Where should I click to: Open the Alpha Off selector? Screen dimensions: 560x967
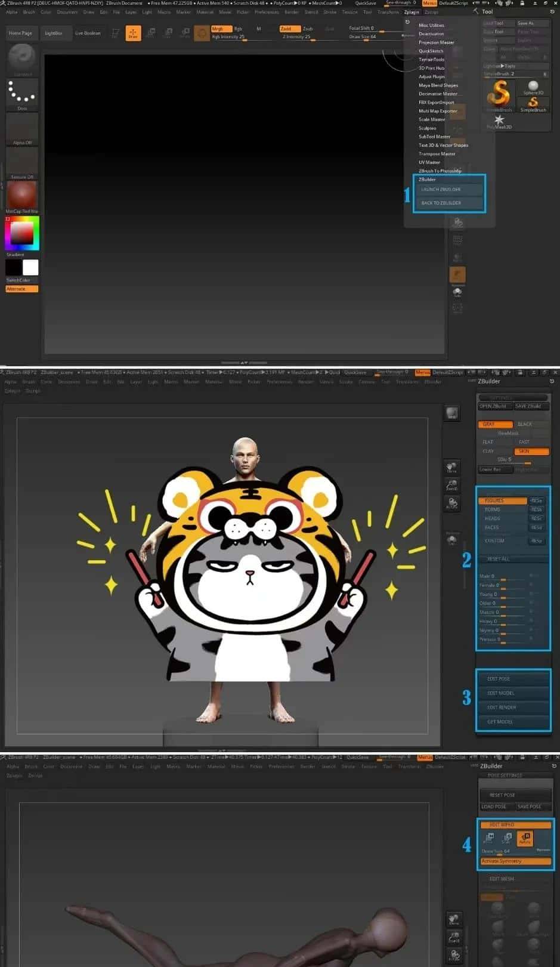point(22,128)
